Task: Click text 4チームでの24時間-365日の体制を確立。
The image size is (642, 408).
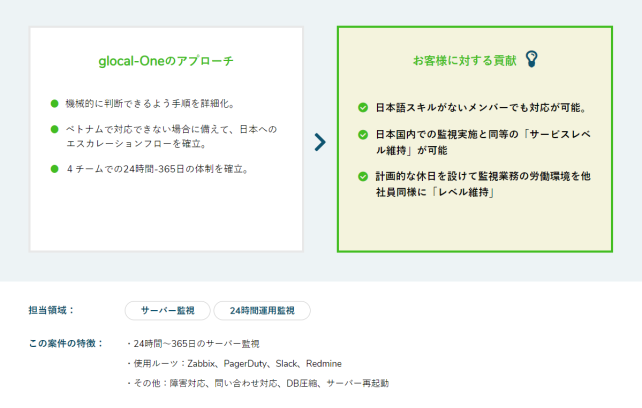Action: (x=158, y=169)
